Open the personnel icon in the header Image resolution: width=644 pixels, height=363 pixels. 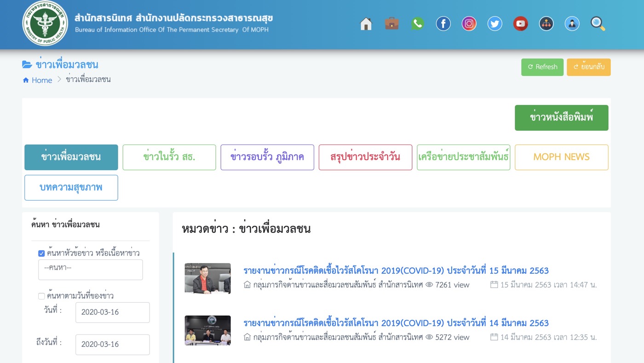coord(572,23)
